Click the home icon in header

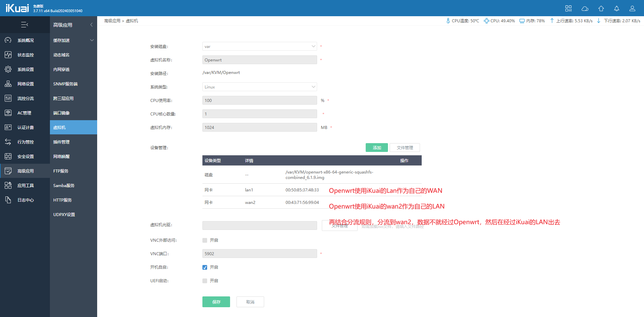tap(601, 8)
